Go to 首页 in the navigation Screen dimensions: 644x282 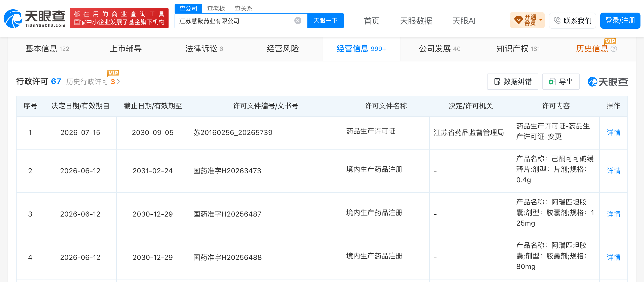(x=372, y=21)
